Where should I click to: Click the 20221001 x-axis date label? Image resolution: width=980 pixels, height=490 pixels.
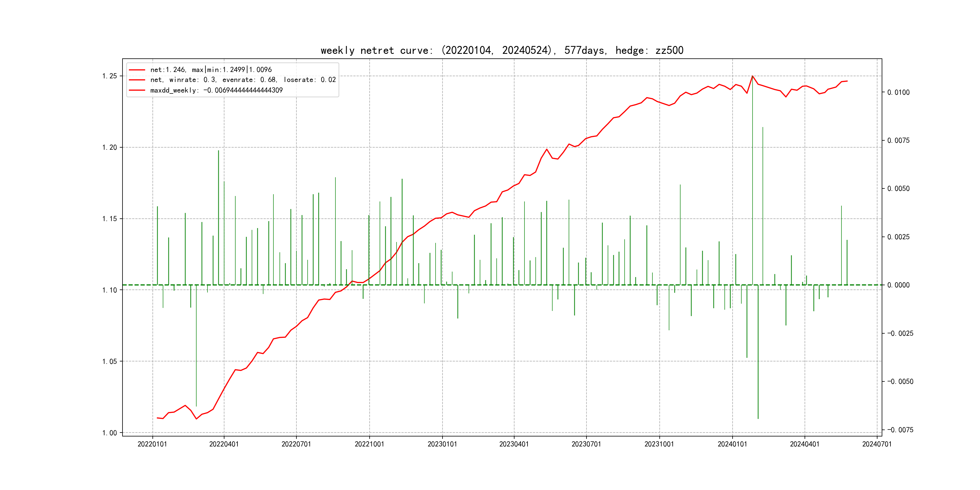click(x=369, y=444)
